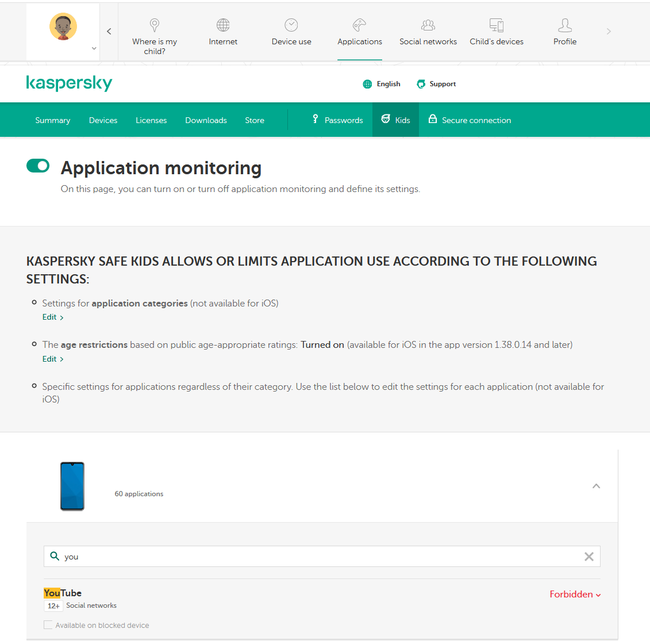The height and width of the screenshot is (644, 650).
Task: Open the Child's devices tab
Action: (497, 41)
